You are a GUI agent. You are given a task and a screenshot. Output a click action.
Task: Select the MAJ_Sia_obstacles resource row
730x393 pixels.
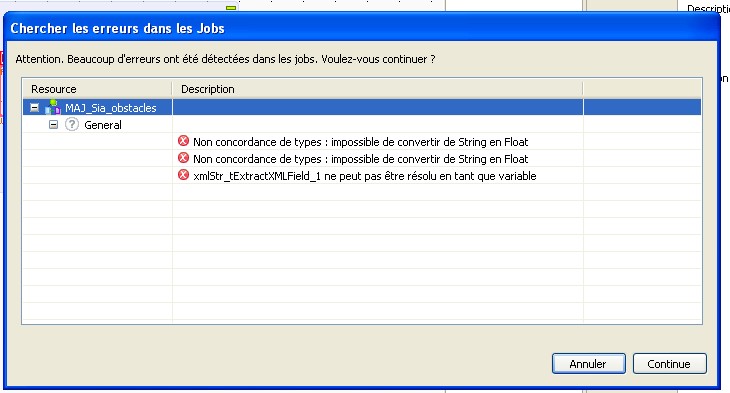362,107
